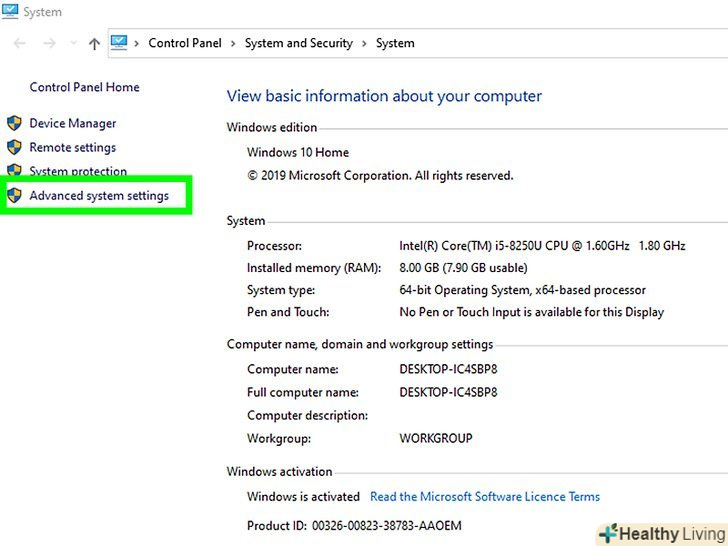Image resolution: width=728 pixels, height=546 pixels.
Task: Open System protection link
Action: pyautogui.click(x=78, y=171)
